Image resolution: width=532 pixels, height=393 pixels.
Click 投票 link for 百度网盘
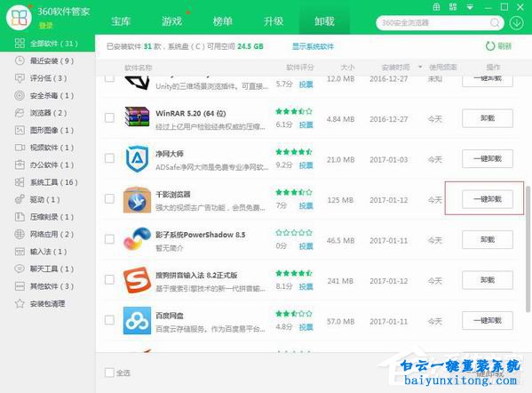[x=306, y=327]
